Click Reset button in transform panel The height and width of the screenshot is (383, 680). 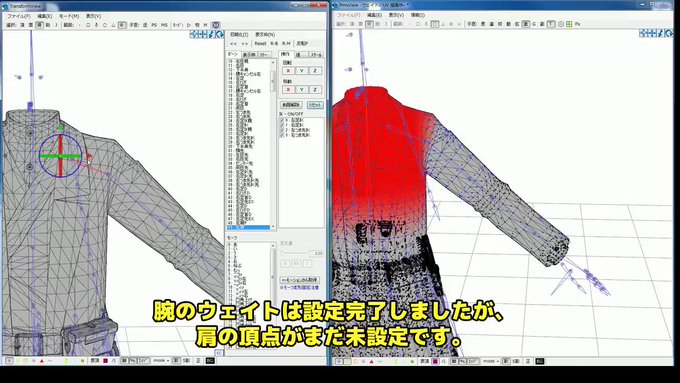tap(260, 43)
